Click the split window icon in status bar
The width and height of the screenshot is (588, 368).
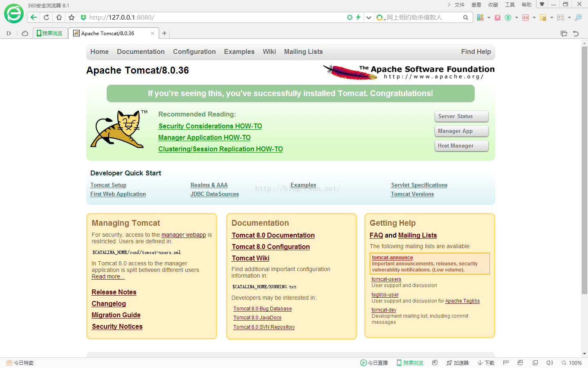coord(535,363)
